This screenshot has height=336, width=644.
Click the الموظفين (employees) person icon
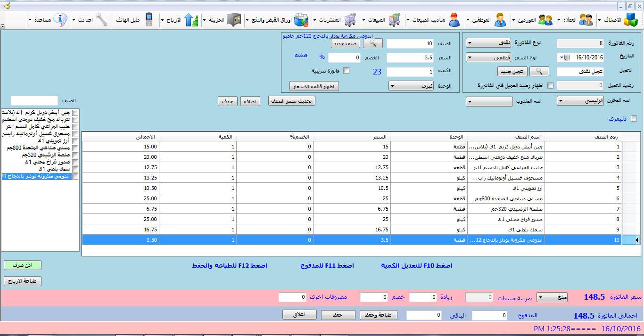pyautogui.click(x=501, y=20)
